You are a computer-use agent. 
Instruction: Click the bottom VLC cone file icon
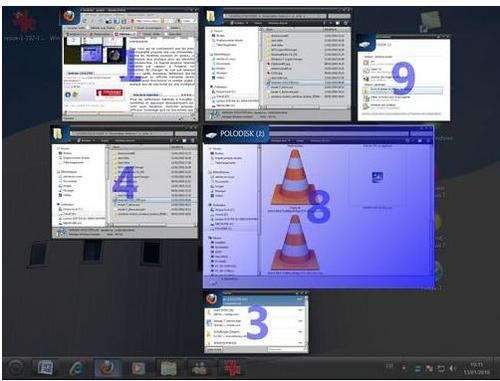[x=295, y=242]
